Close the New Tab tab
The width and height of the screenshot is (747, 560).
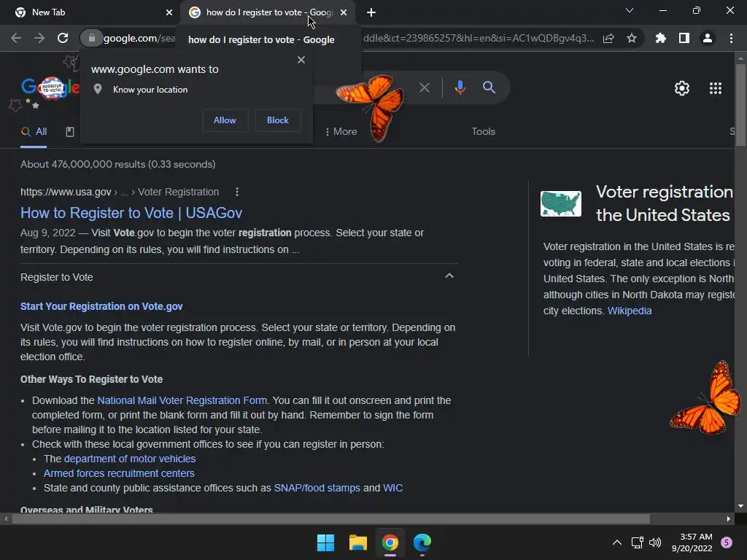(169, 12)
